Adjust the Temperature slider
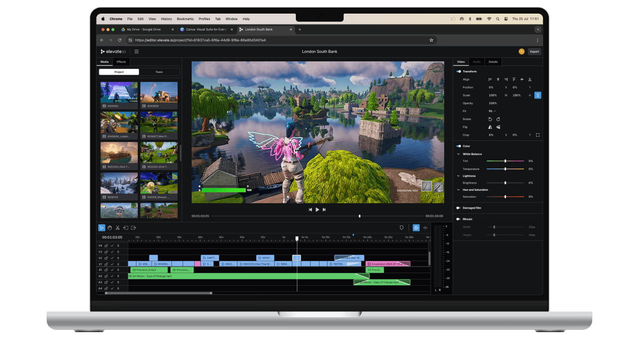 click(x=505, y=169)
